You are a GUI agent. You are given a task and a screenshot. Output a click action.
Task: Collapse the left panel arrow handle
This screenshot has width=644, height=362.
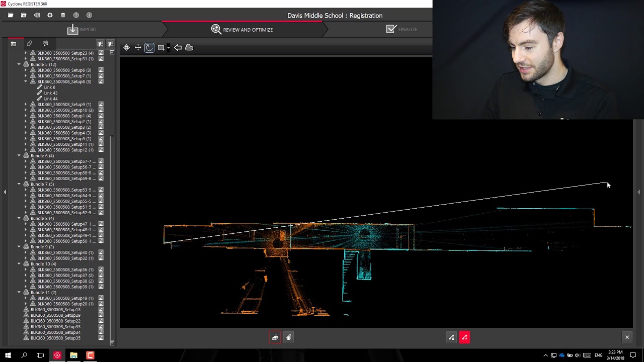tap(5, 192)
